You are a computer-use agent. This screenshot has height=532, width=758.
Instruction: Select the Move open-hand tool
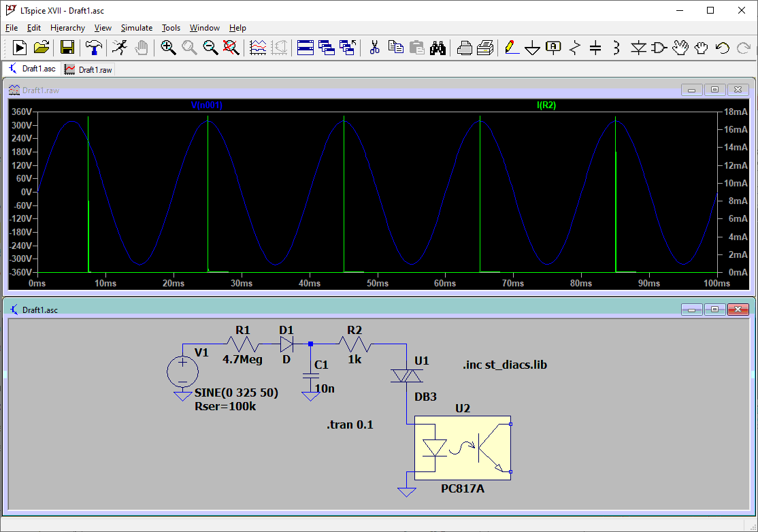click(680, 48)
